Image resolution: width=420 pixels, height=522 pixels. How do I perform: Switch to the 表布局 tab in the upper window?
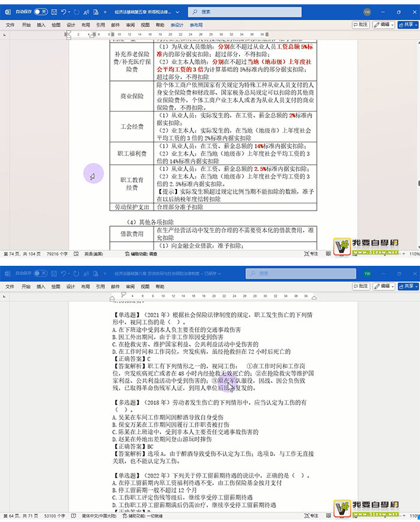coord(196,25)
